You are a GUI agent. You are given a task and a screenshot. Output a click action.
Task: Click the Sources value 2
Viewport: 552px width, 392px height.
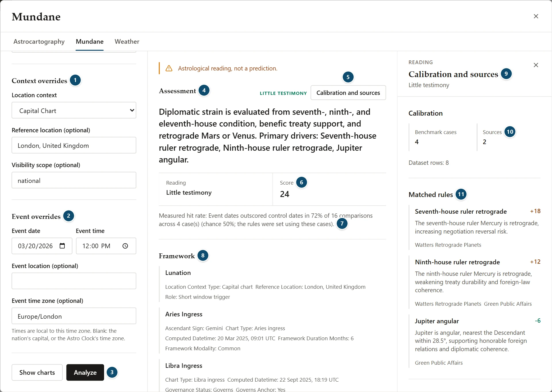[x=484, y=142]
